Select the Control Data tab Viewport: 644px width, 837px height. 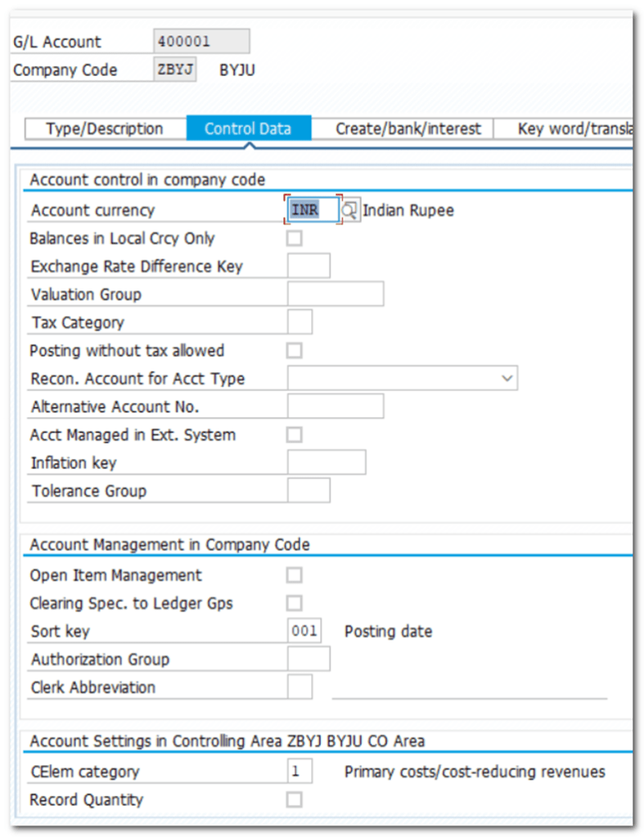(248, 129)
